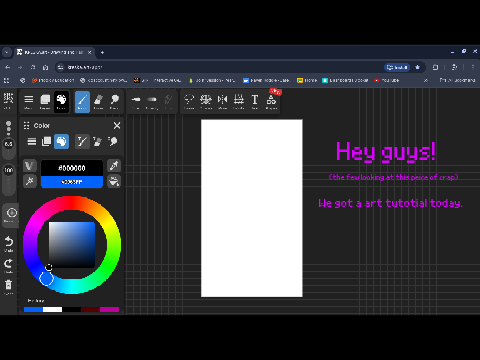480x360 pixels.
Task: Open the Menu hamburger in the top toolbar
Action: pos(29,101)
